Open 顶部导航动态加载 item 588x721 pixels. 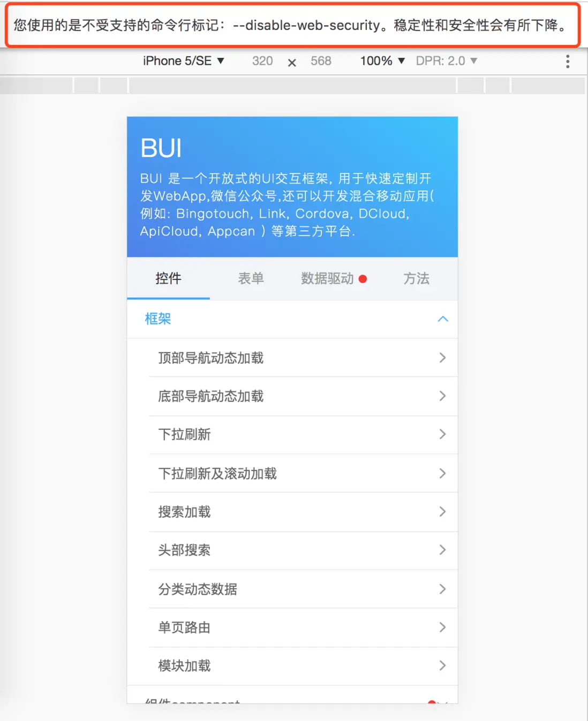303,358
